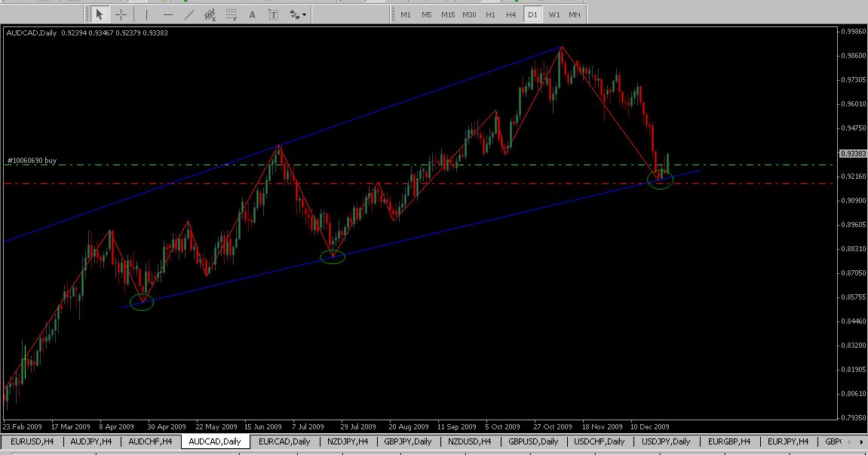Select the vertical line drawing tool

146,14
